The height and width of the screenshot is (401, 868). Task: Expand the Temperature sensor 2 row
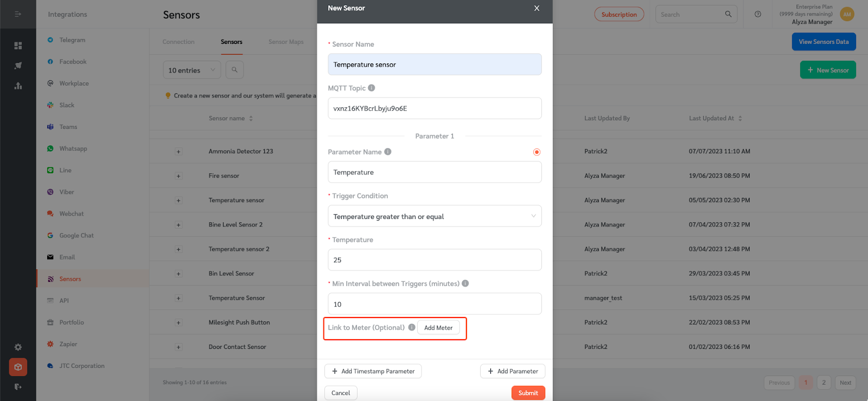(178, 249)
